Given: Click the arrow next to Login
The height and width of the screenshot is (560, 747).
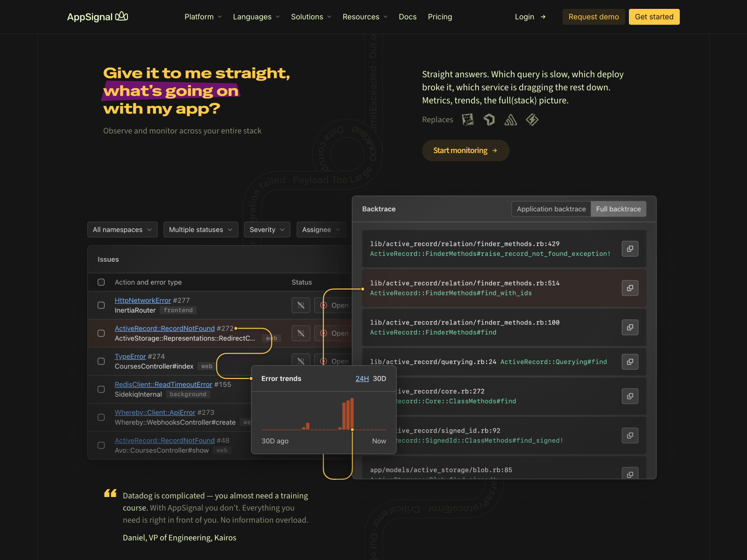Looking at the screenshot, I should (543, 17).
